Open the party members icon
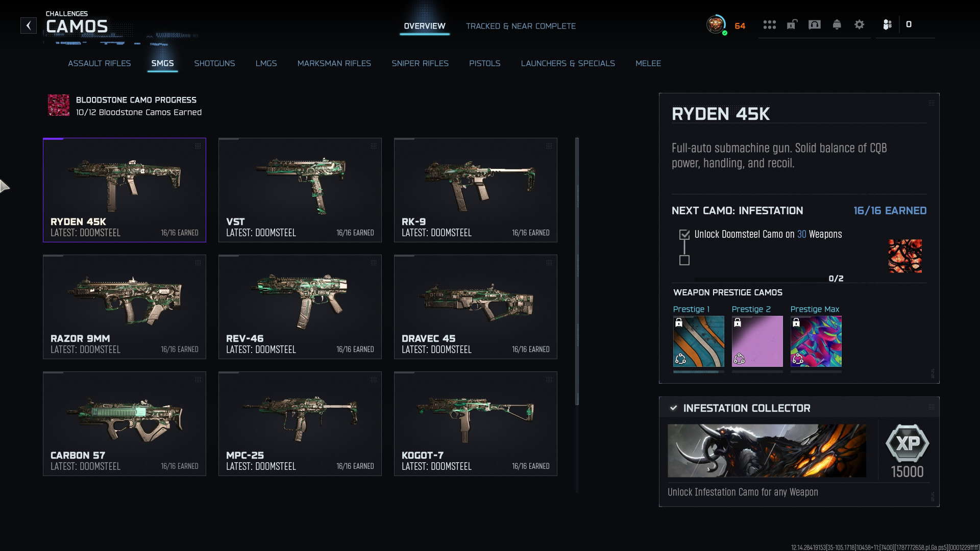Viewport: 980px width, 551px height. 888,24
